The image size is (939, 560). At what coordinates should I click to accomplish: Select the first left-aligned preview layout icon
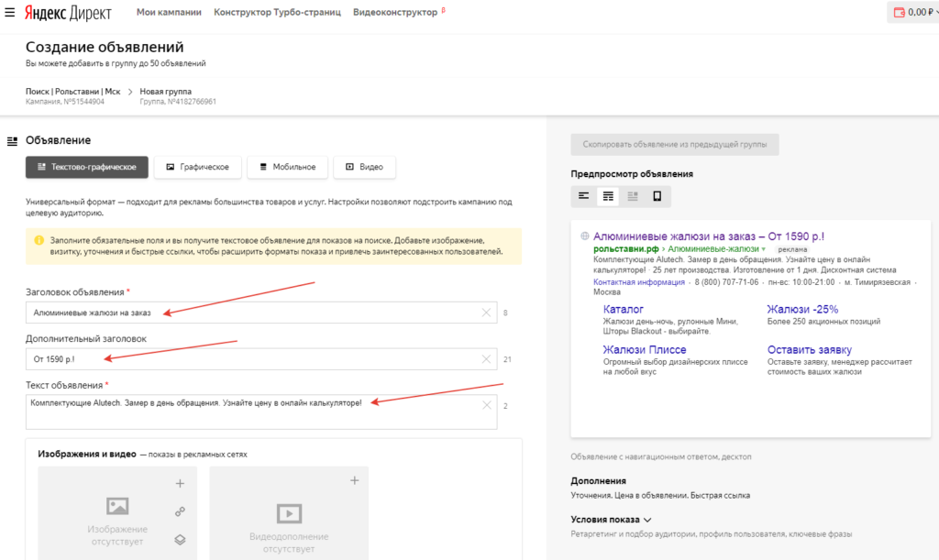584,196
